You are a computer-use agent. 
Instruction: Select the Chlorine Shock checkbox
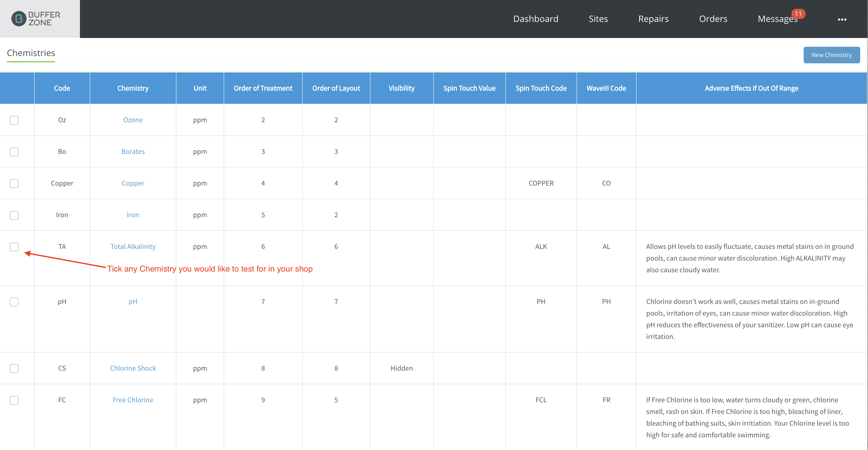point(14,368)
